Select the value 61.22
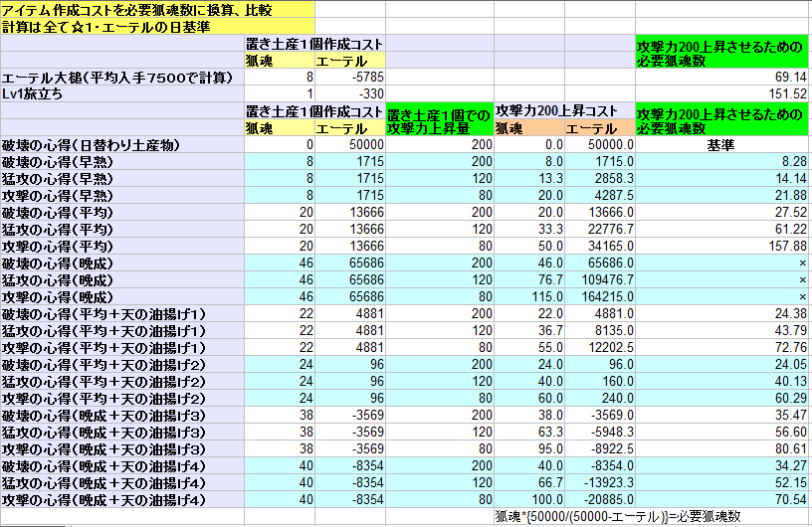The image size is (812, 527). 723,230
